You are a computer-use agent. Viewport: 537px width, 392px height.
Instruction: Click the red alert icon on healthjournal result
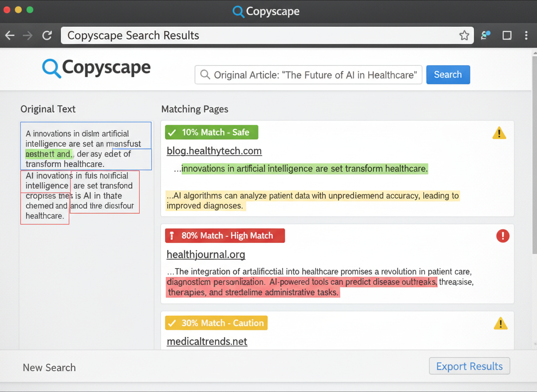coord(503,236)
